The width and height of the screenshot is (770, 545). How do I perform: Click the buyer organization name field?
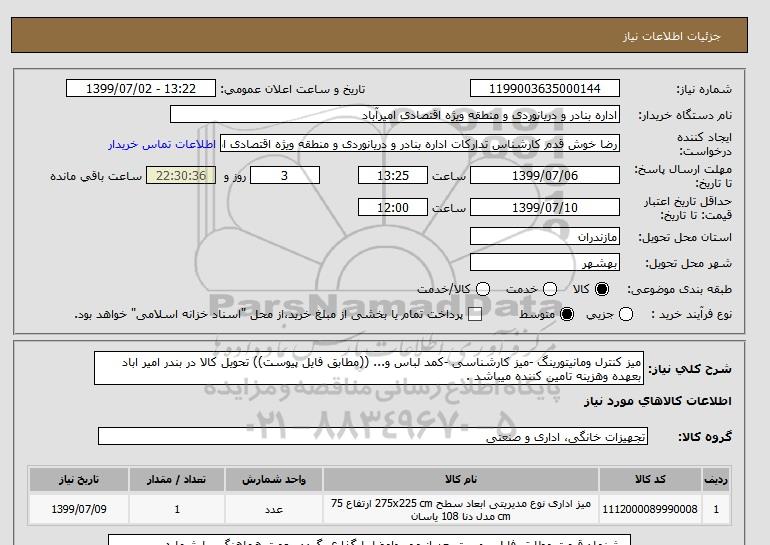pos(395,114)
